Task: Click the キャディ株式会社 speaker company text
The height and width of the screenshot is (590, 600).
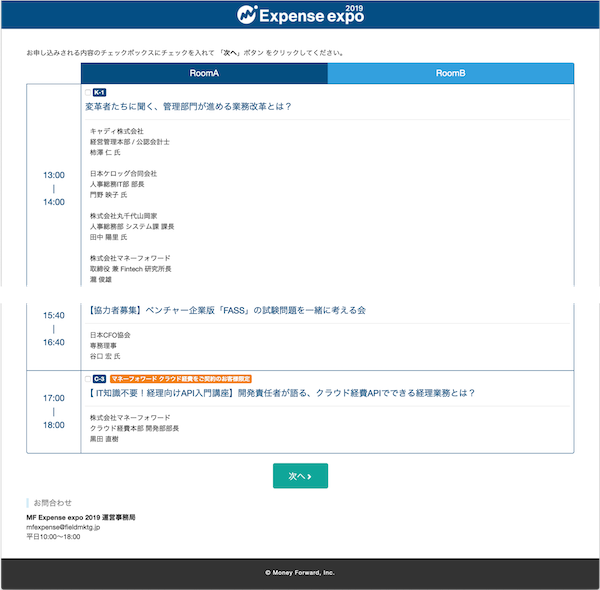Action: pos(117,131)
